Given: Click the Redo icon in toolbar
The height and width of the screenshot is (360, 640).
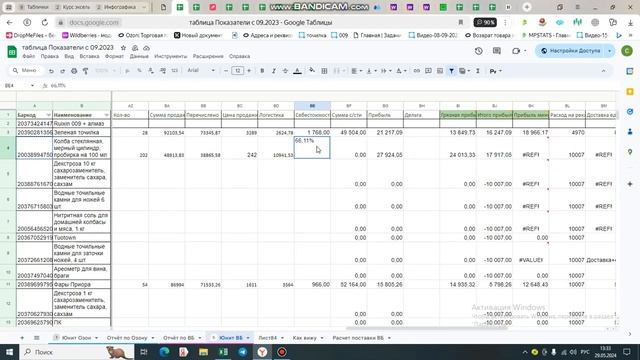Looking at the screenshot, I should [62, 71].
